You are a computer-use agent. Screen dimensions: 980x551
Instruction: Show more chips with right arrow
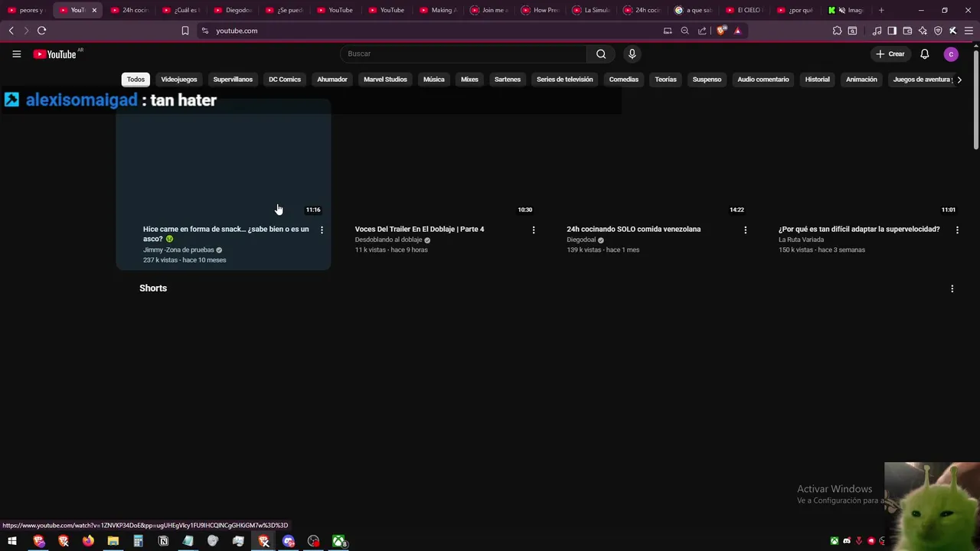tap(959, 80)
